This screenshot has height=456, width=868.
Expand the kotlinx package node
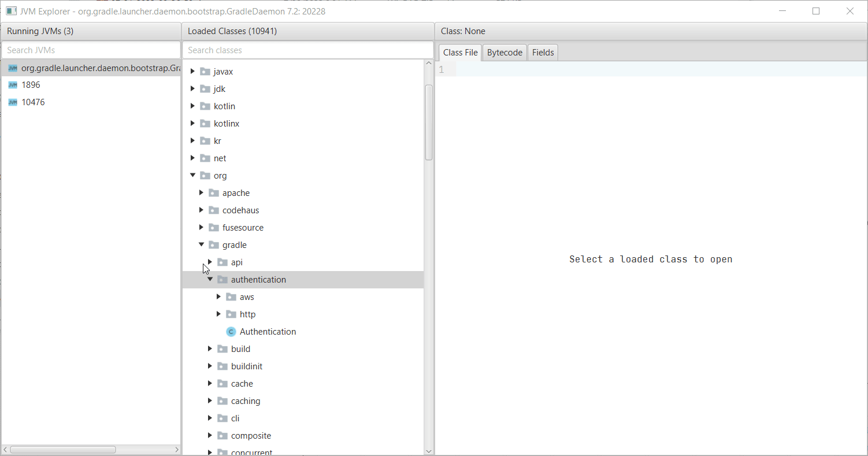coord(192,123)
